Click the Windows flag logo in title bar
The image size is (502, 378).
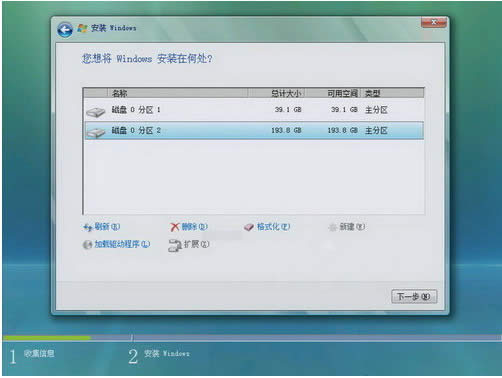[82, 28]
